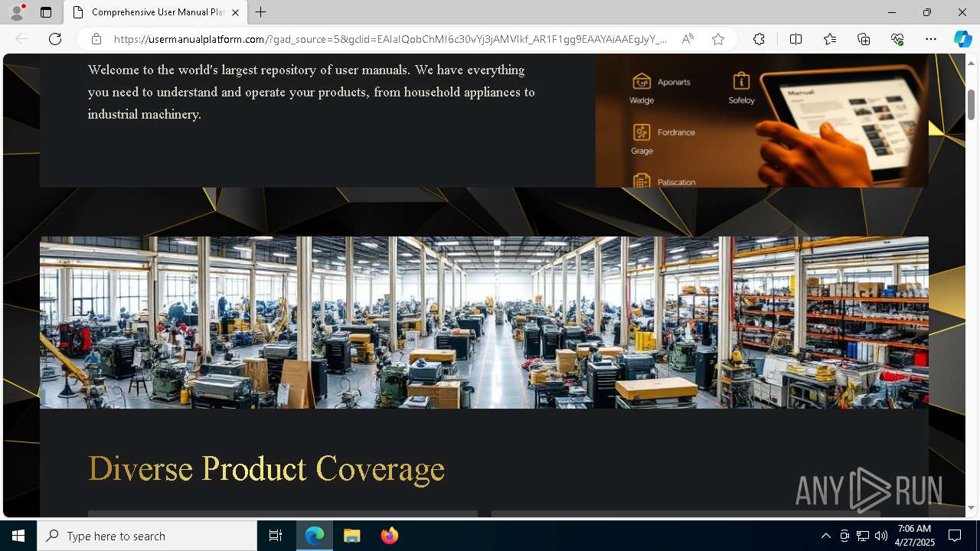Open the clock showing 7:06 AM
Viewport: 980px width, 551px height.
[x=914, y=536]
